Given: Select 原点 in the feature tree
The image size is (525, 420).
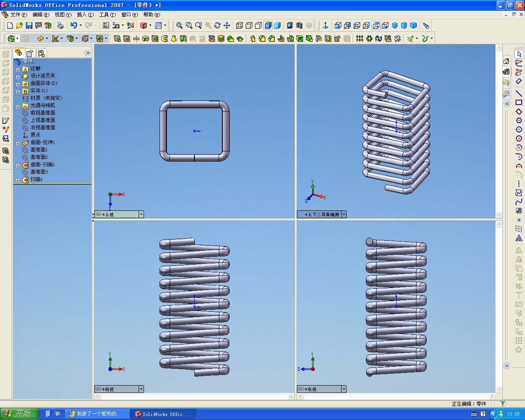Looking at the screenshot, I should [x=35, y=135].
